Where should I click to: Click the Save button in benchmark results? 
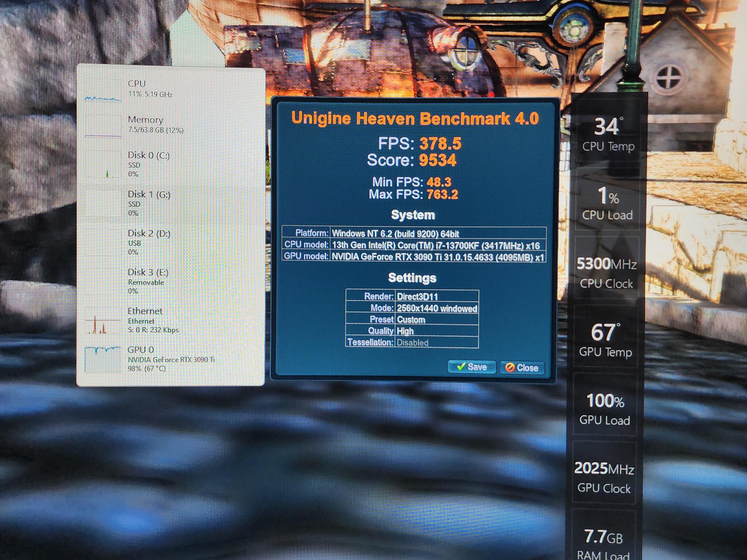pyautogui.click(x=472, y=367)
